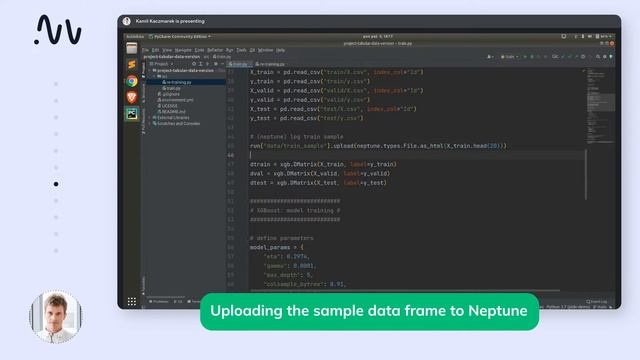Open the Problems tool window tab
The image size is (640, 360).
(x=159, y=302)
